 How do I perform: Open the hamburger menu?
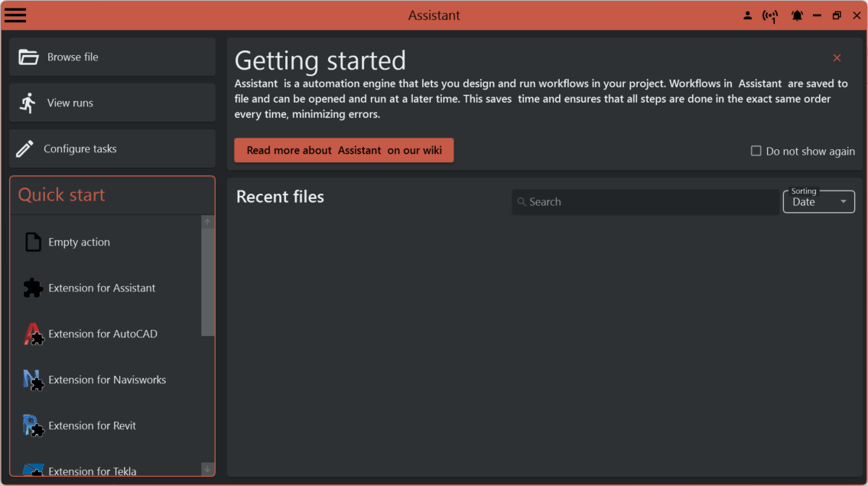[x=15, y=15]
